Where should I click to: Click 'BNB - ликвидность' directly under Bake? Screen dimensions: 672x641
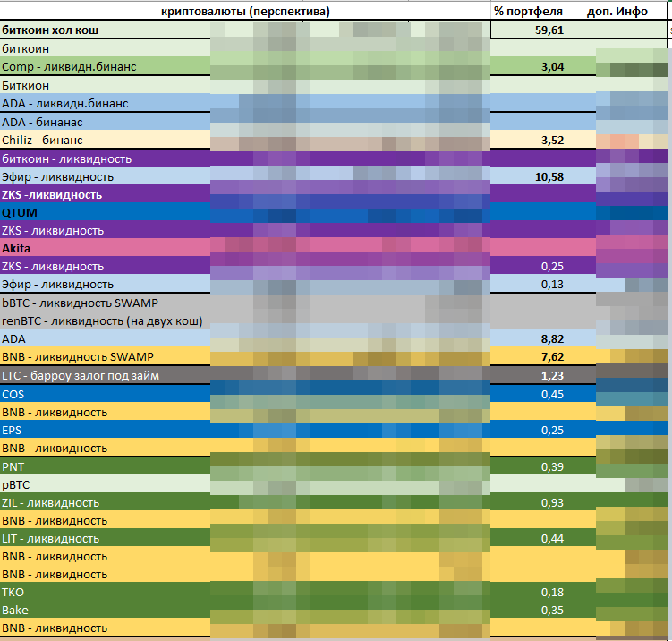point(55,628)
